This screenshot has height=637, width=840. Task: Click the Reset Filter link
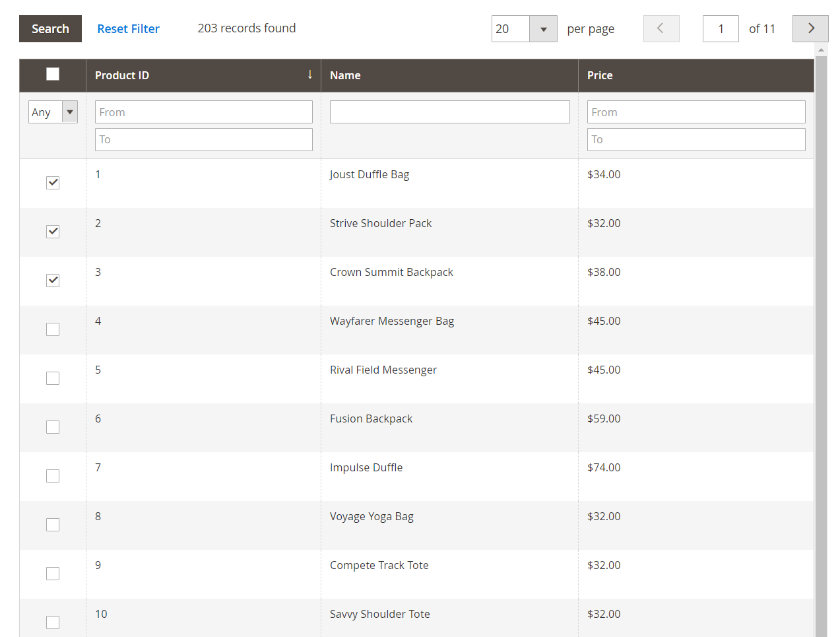(x=128, y=28)
